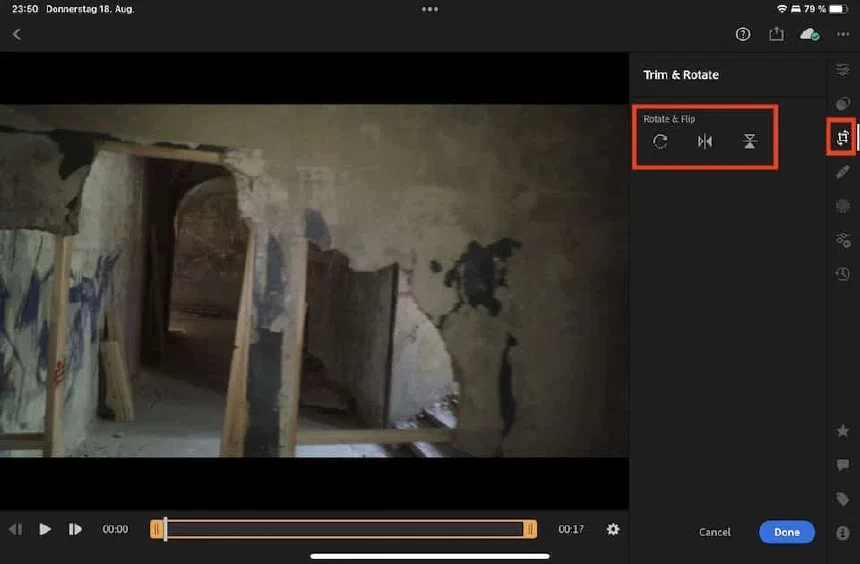Step back one frame
The height and width of the screenshot is (564, 860).
pyautogui.click(x=15, y=529)
